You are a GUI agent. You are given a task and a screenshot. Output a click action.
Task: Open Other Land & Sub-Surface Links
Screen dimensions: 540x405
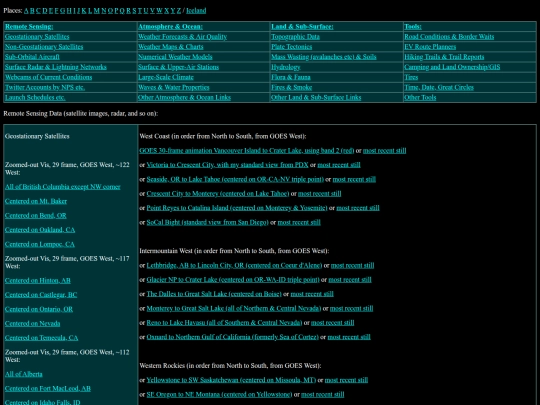click(316, 97)
